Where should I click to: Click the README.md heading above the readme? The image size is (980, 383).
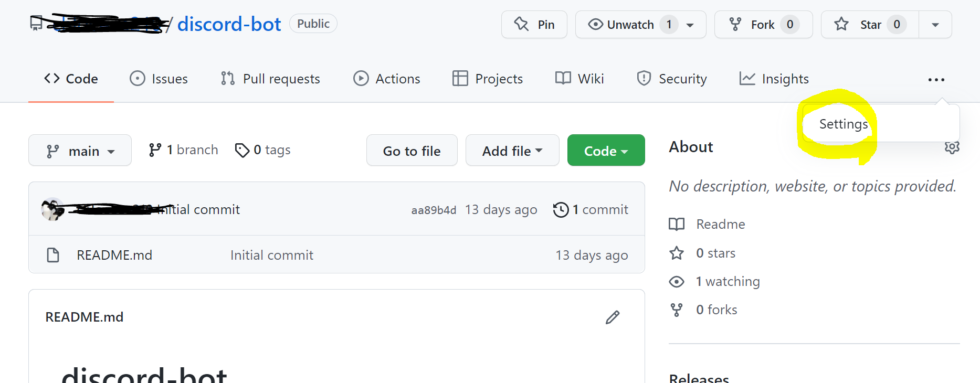(x=85, y=317)
